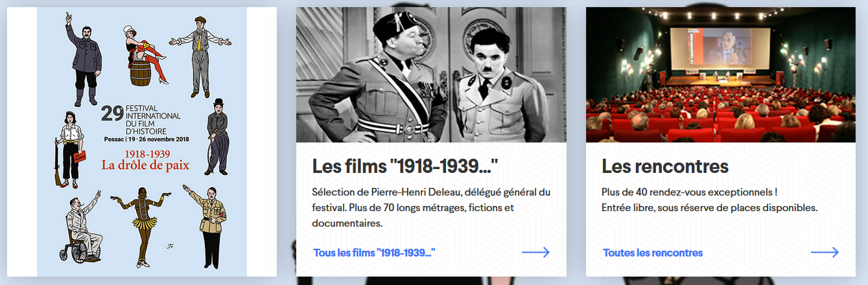
Task: Click the "La drôle de paix" poster title
Action: click(x=145, y=165)
